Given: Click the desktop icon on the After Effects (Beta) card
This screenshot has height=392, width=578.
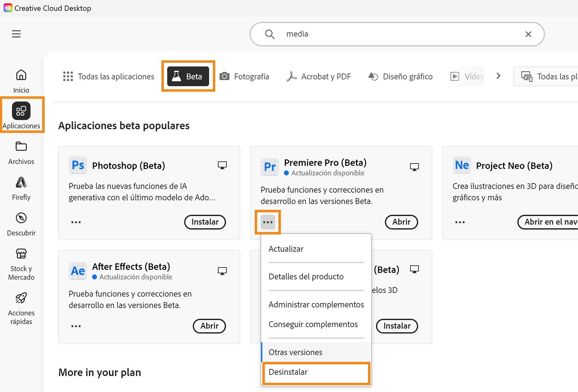Looking at the screenshot, I should point(222,271).
